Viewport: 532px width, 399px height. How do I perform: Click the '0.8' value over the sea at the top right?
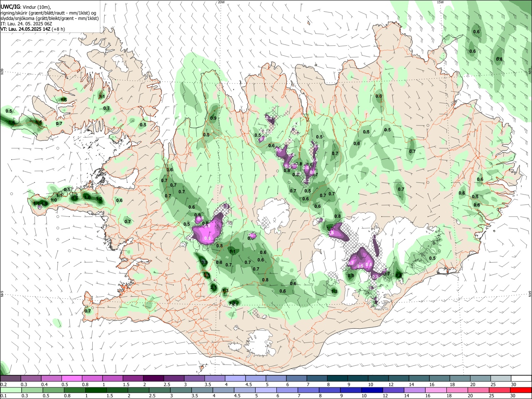tap(499, 59)
